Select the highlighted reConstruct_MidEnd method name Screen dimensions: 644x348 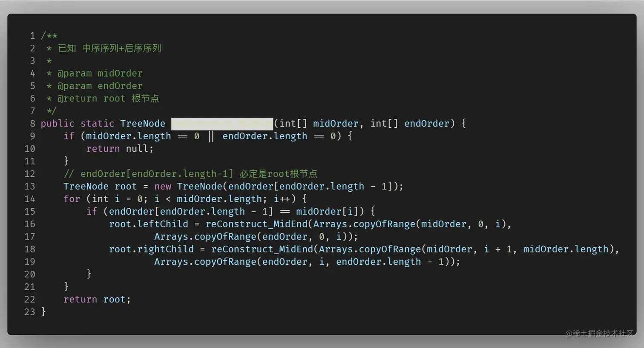pyautogui.click(x=221, y=124)
